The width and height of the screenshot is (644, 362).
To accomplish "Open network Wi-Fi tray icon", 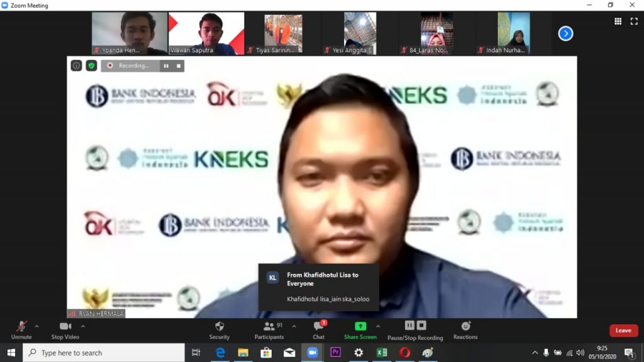I will (569, 353).
